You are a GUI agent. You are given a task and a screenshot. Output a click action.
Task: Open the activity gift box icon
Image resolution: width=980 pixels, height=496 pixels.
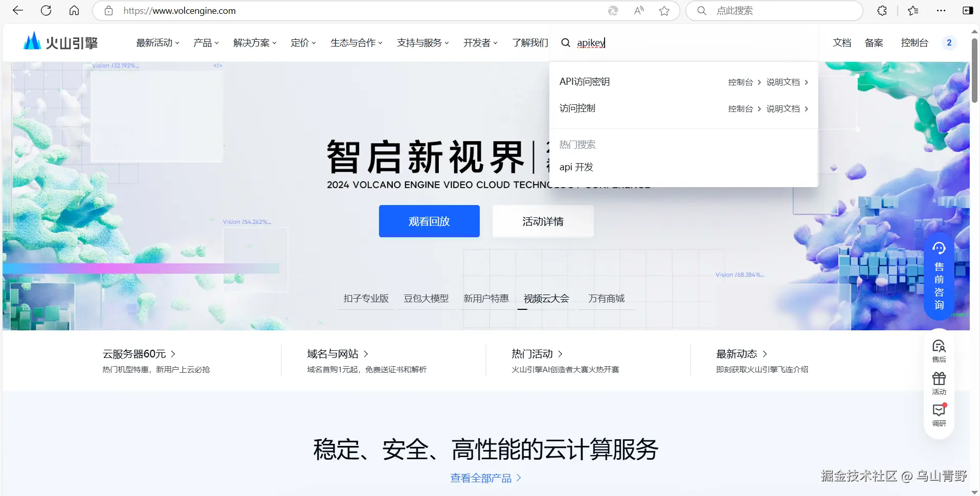(x=939, y=384)
